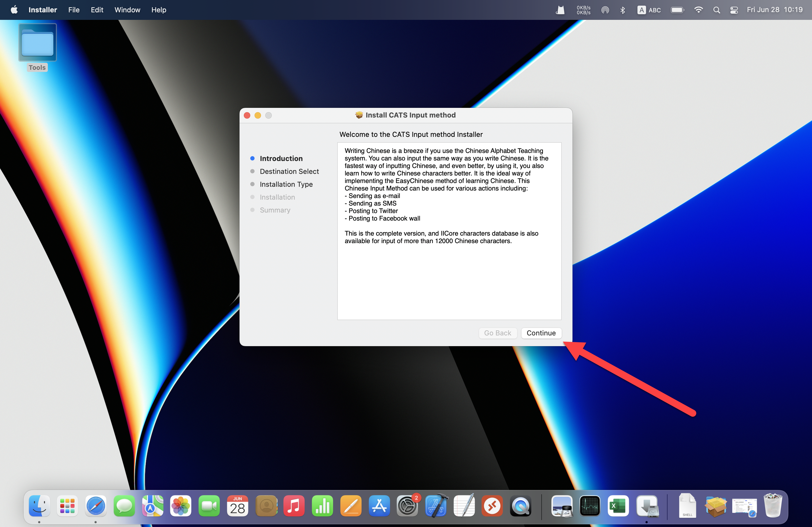Open QuickTime Player from the Dock

pos(520,506)
